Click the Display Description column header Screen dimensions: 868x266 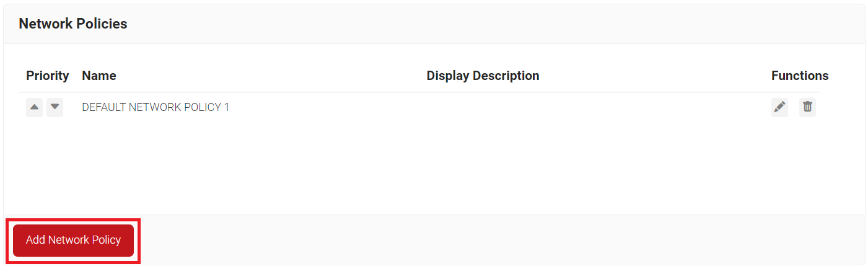tap(483, 76)
